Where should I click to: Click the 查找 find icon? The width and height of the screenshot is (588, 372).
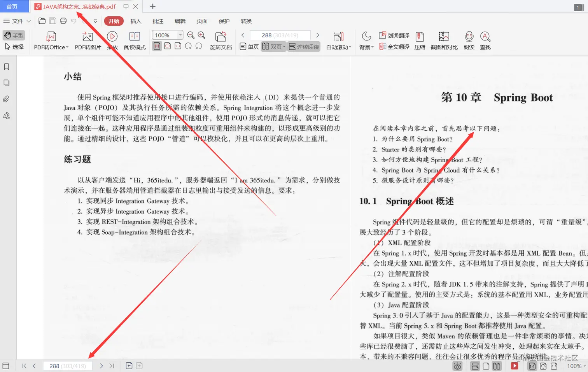click(x=485, y=40)
